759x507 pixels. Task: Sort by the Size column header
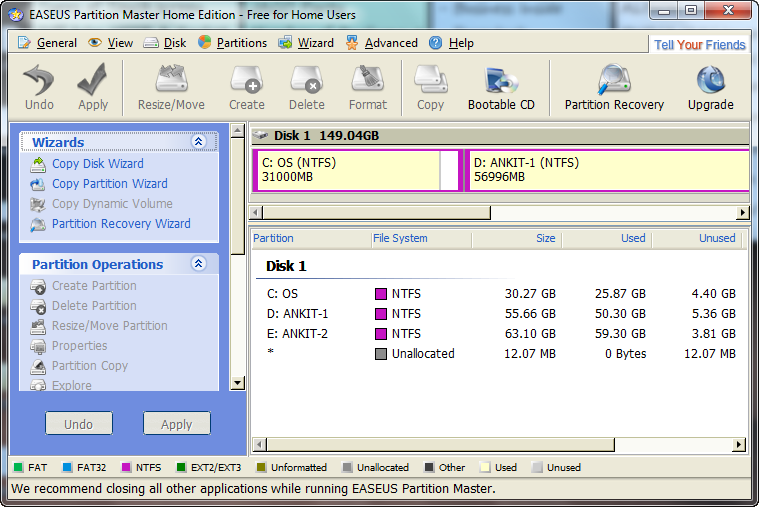click(x=517, y=238)
